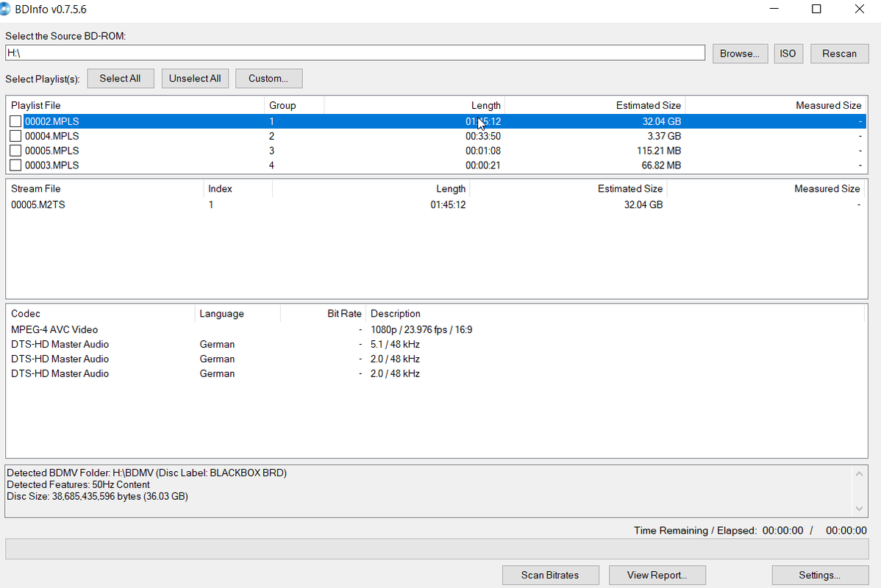Check the 00004.MPLS playlist checkbox
The image size is (881, 588).
(15, 136)
